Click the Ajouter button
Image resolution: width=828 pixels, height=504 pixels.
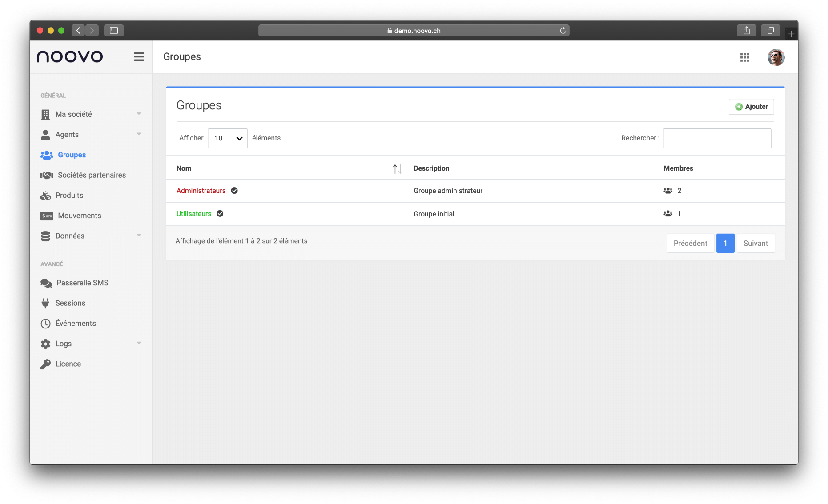[751, 107]
